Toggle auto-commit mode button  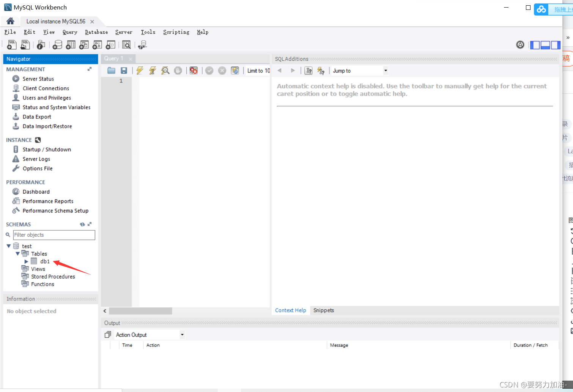(235, 71)
